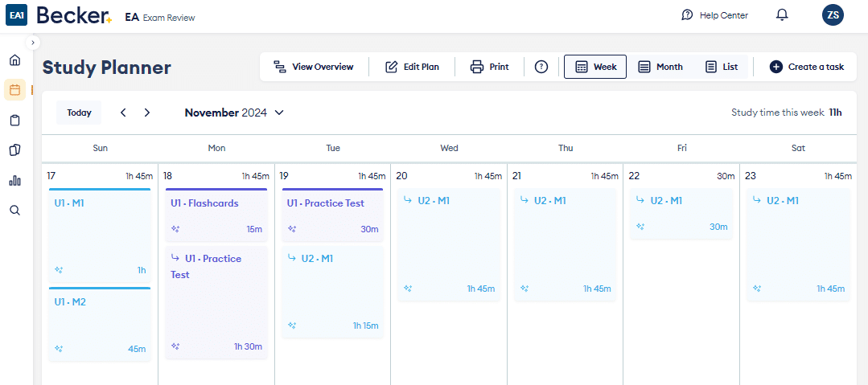Click View Overview in the toolbar

pos(314,67)
